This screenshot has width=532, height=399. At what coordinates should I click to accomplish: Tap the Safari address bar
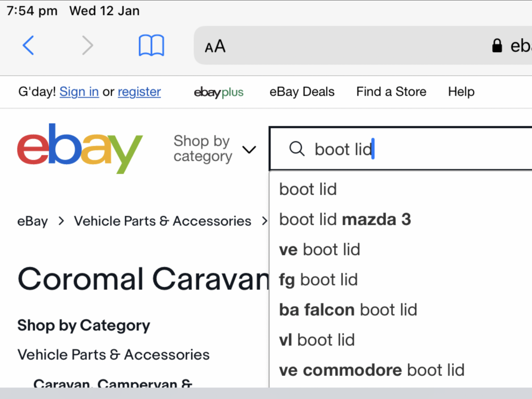[x=363, y=45]
